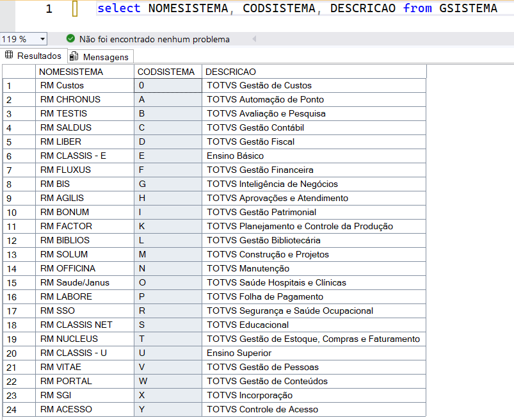
Task: Select the 'RM NUCLEUS' cell
Action: 85,339
